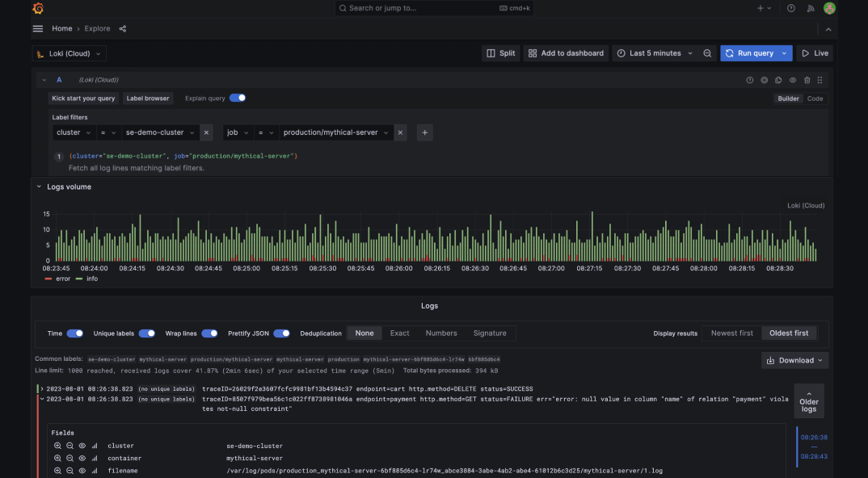Delete query A with the trash icon
Viewport: 868px width, 478px height.
pos(808,79)
